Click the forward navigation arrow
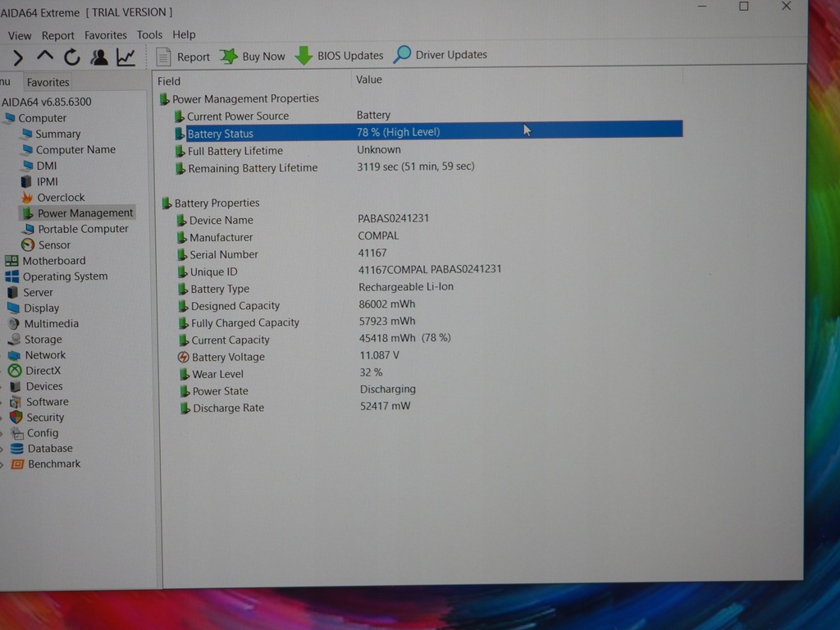 pyautogui.click(x=17, y=57)
